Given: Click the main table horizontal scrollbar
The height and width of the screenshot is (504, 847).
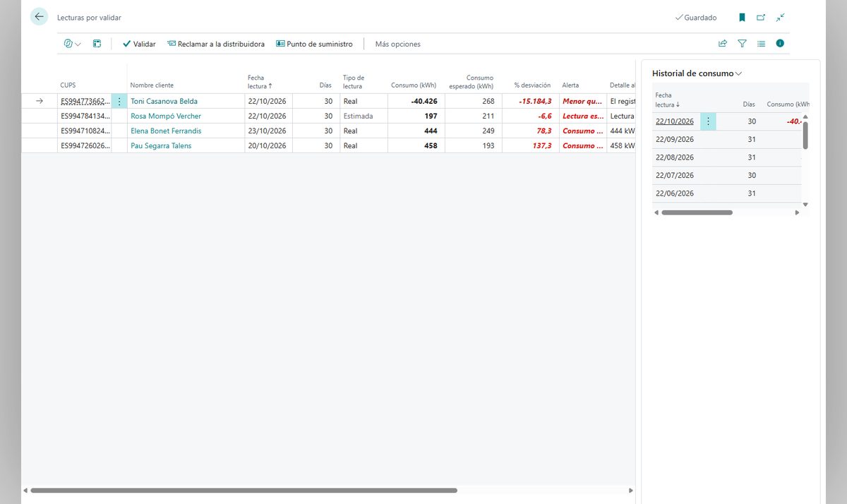Looking at the screenshot, I should pyautogui.click(x=244, y=491).
